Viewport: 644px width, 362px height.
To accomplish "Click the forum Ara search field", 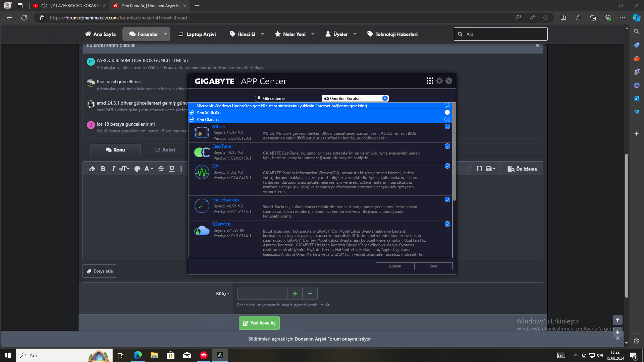I will pos(501,34).
